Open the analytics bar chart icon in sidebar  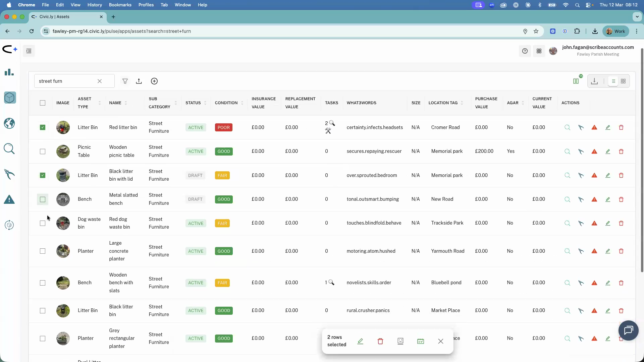click(x=9, y=72)
